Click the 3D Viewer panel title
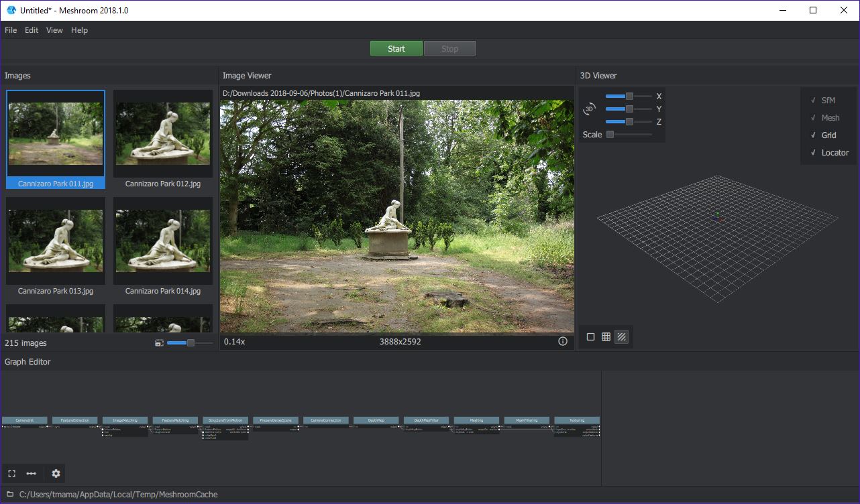 point(598,76)
